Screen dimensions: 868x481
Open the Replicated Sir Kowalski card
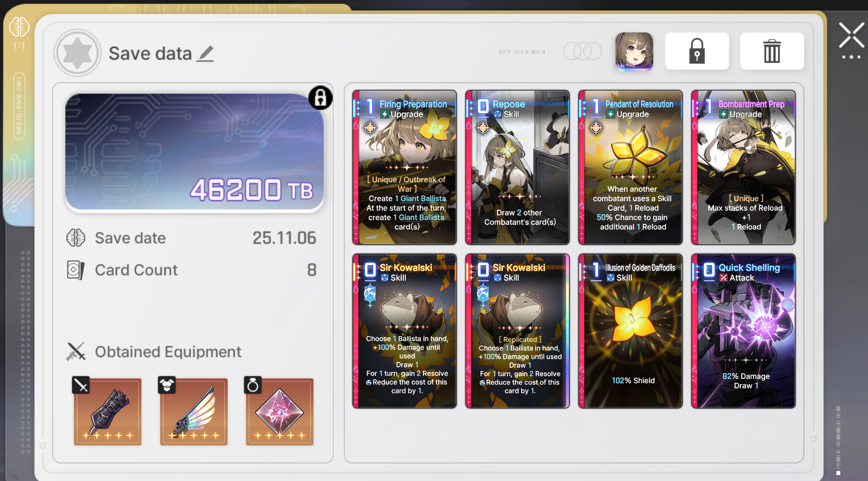[517, 331]
